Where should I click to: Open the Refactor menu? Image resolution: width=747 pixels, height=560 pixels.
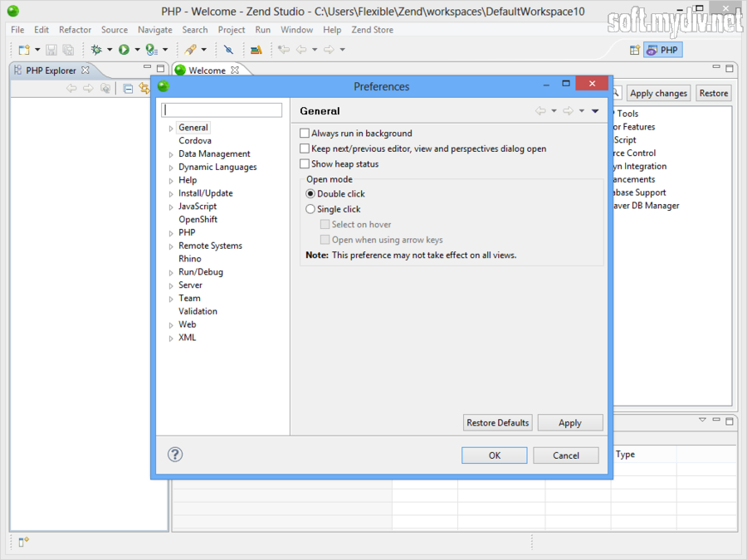(75, 30)
